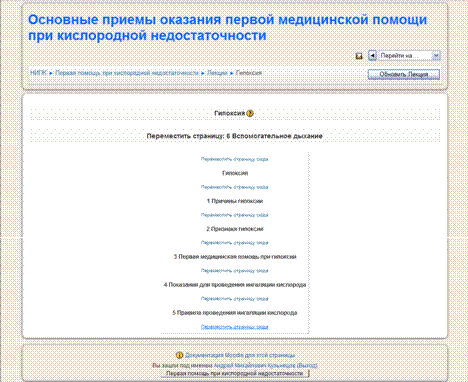Click the underlined last move page link
This screenshot has width=468, height=382.
click(x=234, y=327)
